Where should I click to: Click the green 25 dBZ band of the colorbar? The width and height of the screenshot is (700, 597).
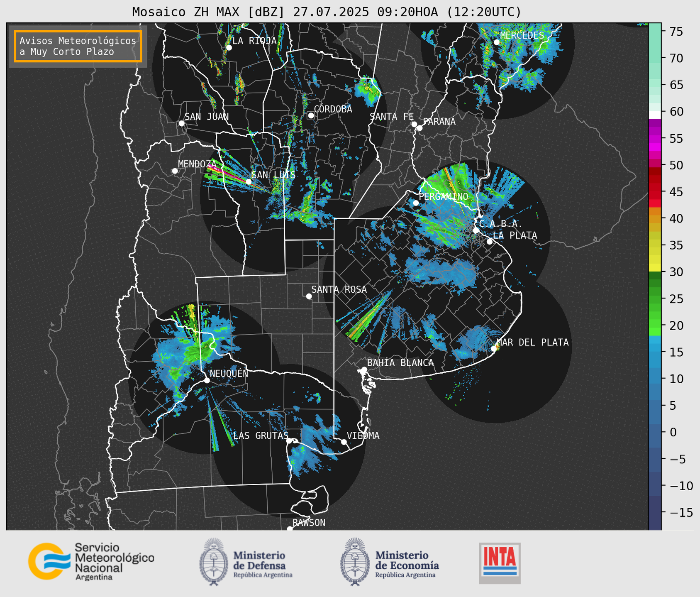point(655,299)
